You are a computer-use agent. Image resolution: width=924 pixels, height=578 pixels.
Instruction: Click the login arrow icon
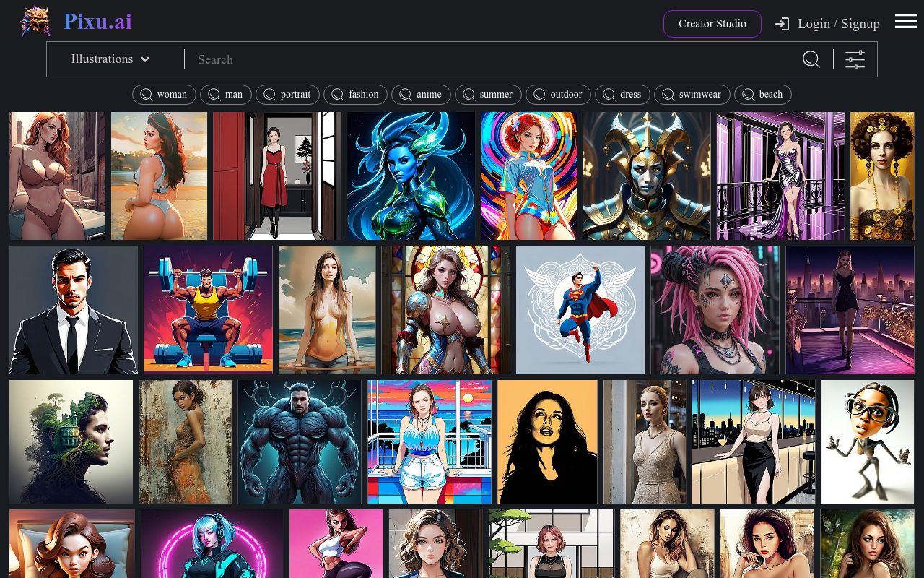782,24
